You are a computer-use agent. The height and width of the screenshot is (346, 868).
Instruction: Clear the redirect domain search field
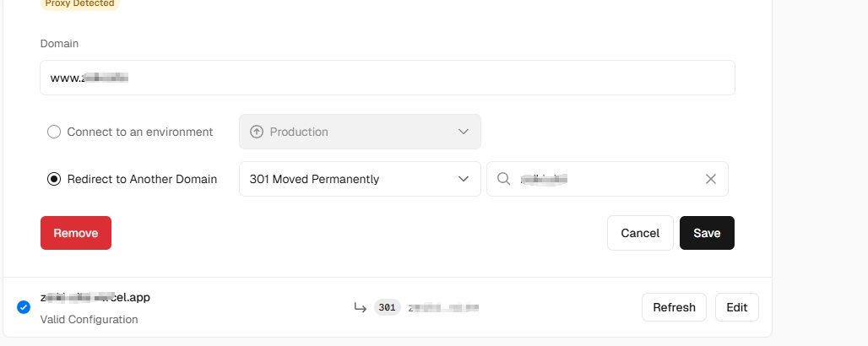click(711, 179)
